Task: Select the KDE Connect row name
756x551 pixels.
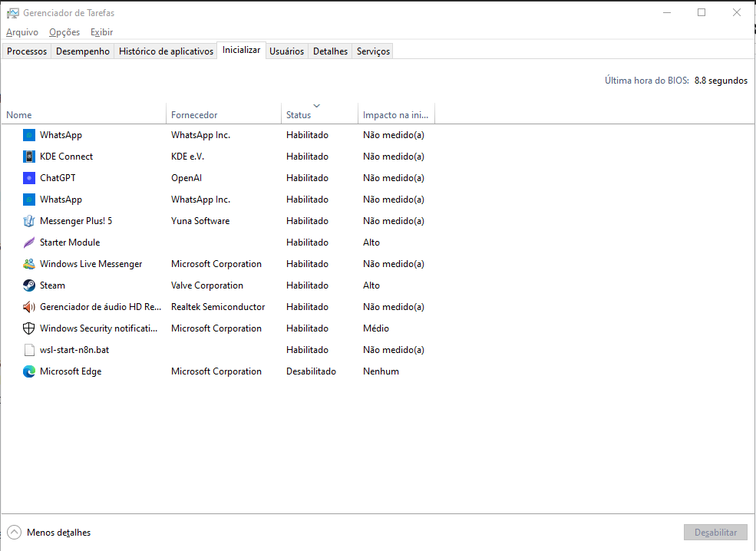Action: click(x=67, y=157)
